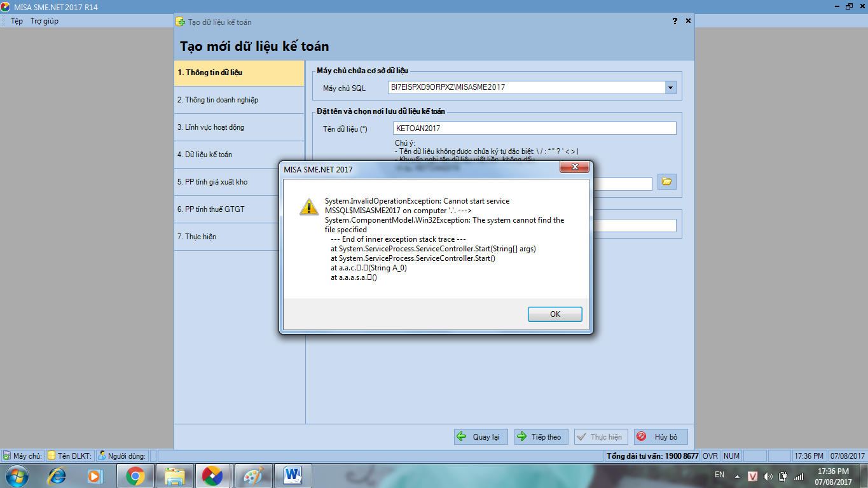Switch to MISA SME.NET taskbar icon
Screen dimensions: 868x488
[212, 476]
